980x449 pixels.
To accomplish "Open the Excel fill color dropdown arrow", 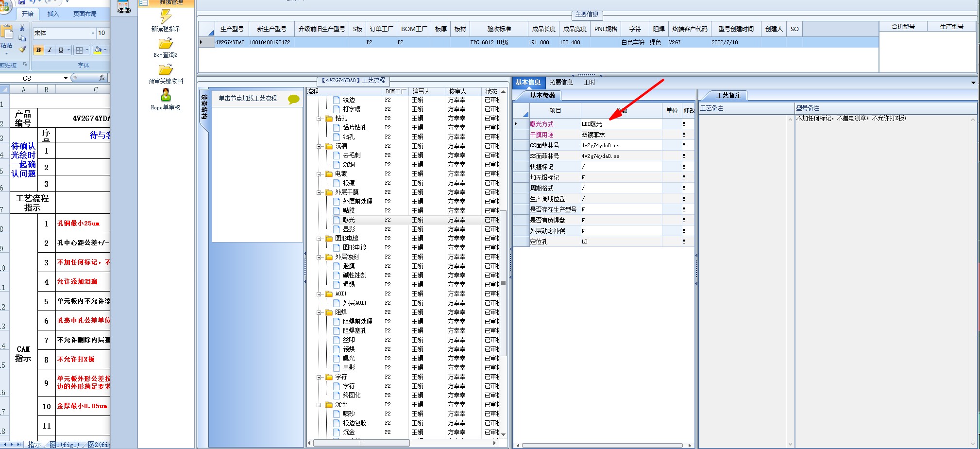I will click(105, 50).
